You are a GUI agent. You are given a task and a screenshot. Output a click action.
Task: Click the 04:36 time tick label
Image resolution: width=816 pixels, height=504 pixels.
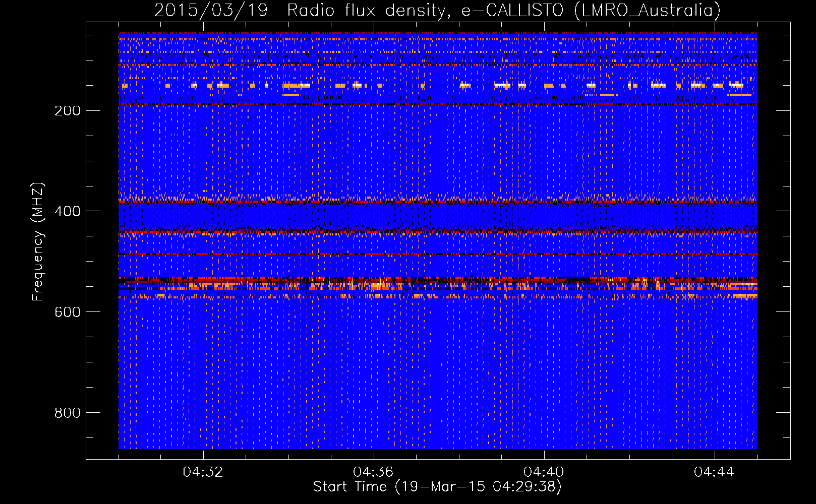[374, 472]
